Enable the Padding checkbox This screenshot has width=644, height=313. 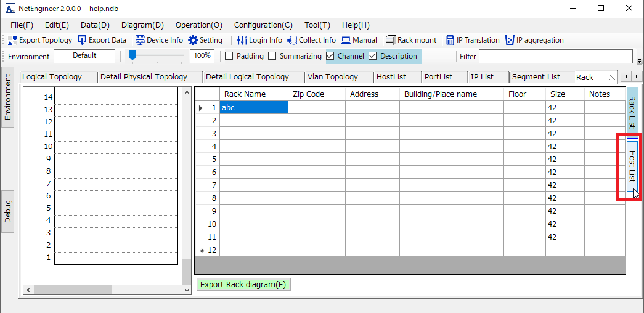229,56
